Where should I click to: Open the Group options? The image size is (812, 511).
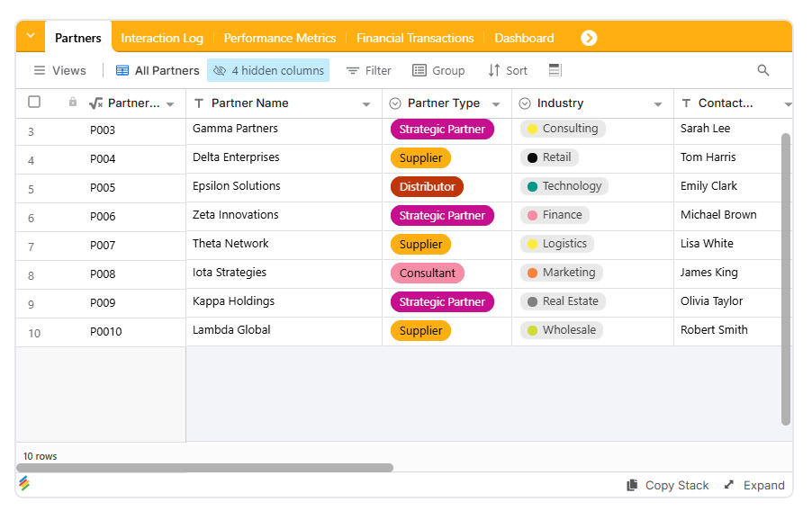tap(438, 70)
